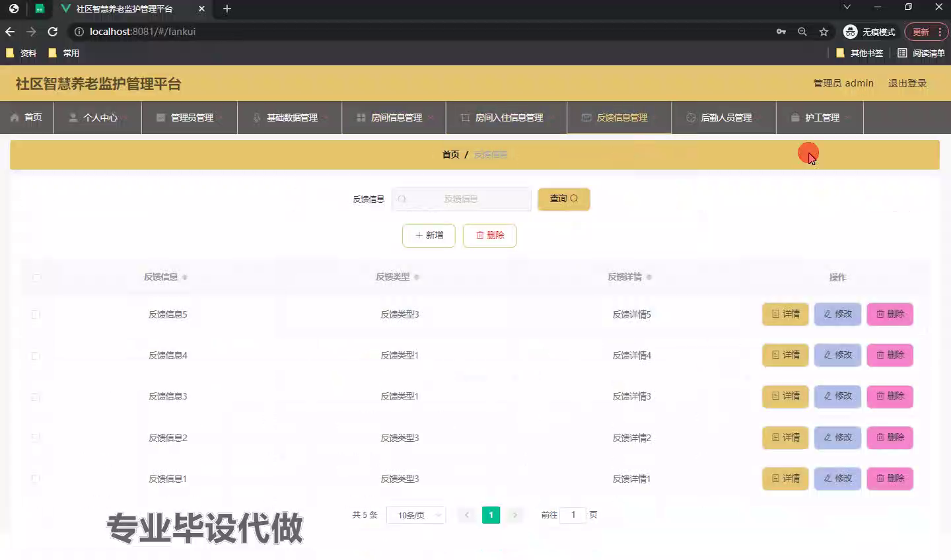Select page 1 in pagination
The height and width of the screenshot is (560, 951).
(491, 515)
